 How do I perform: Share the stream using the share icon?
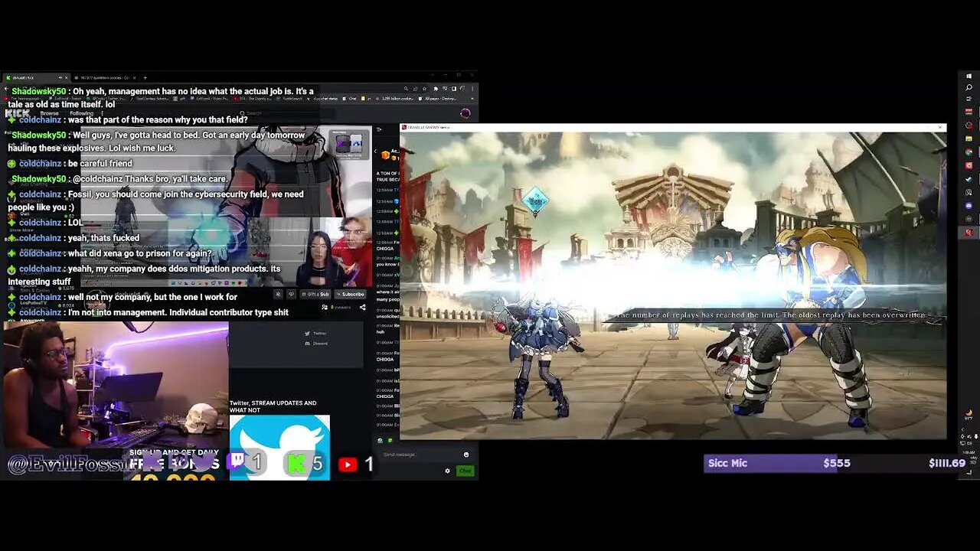(x=362, y=308)
